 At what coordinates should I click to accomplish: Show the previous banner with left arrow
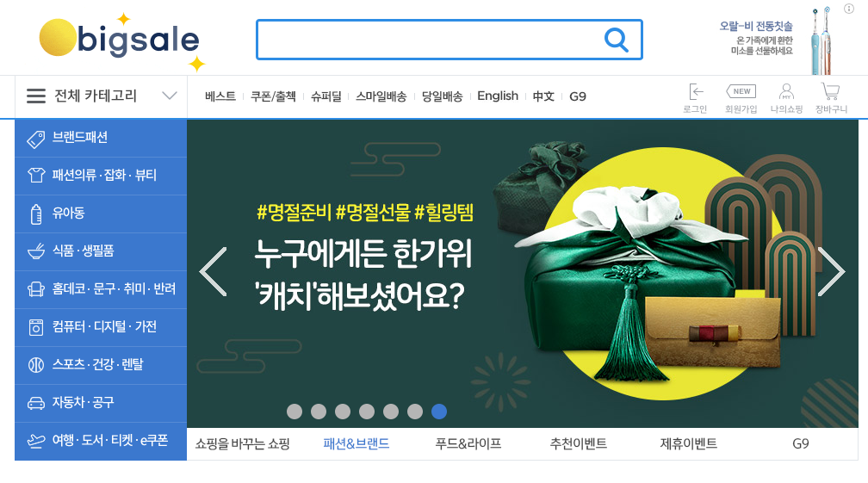214,272
